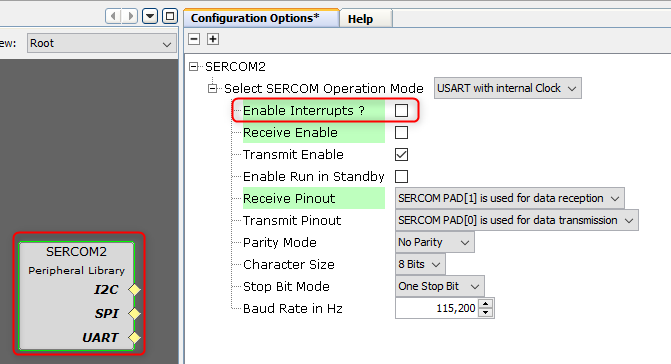Increase Baud Rate with up arrow
Viewport: 671px width, 364px height.
485,304
